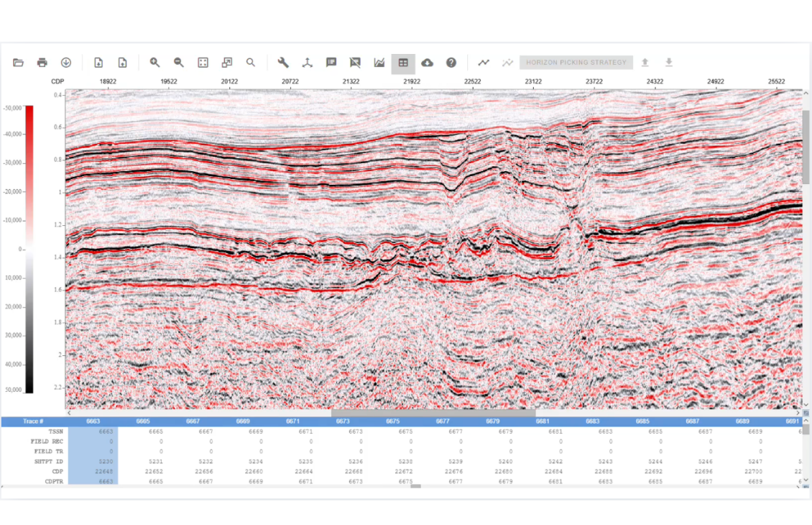Viewport: 812px width, 525px height.
Task: Click SHTPT ID cell 5230
Action: 106,461
